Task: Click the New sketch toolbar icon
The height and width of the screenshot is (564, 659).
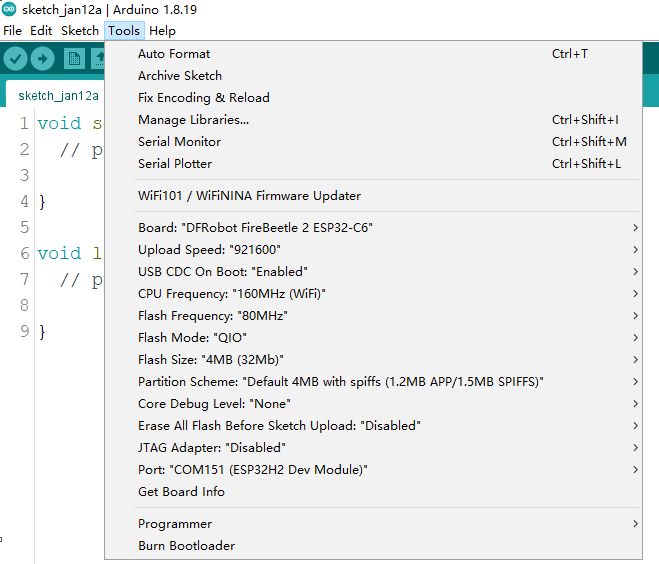Action: coord(74,58)
